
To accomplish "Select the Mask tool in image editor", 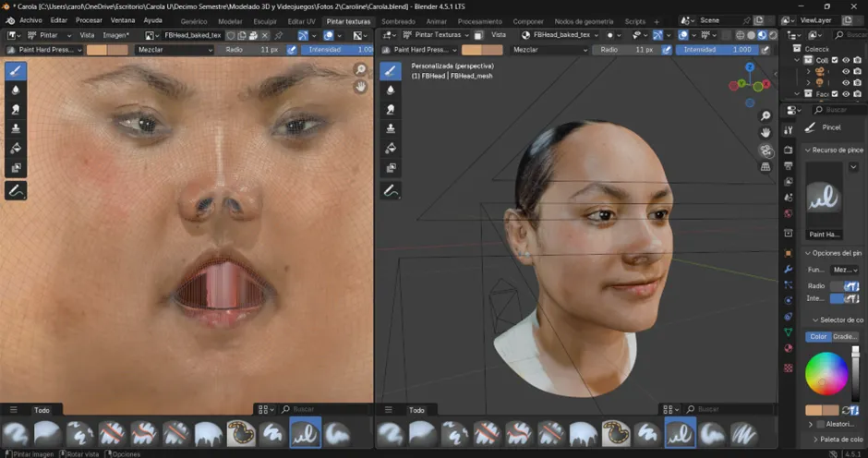I will pyautogui.click(x=16, y=168).
